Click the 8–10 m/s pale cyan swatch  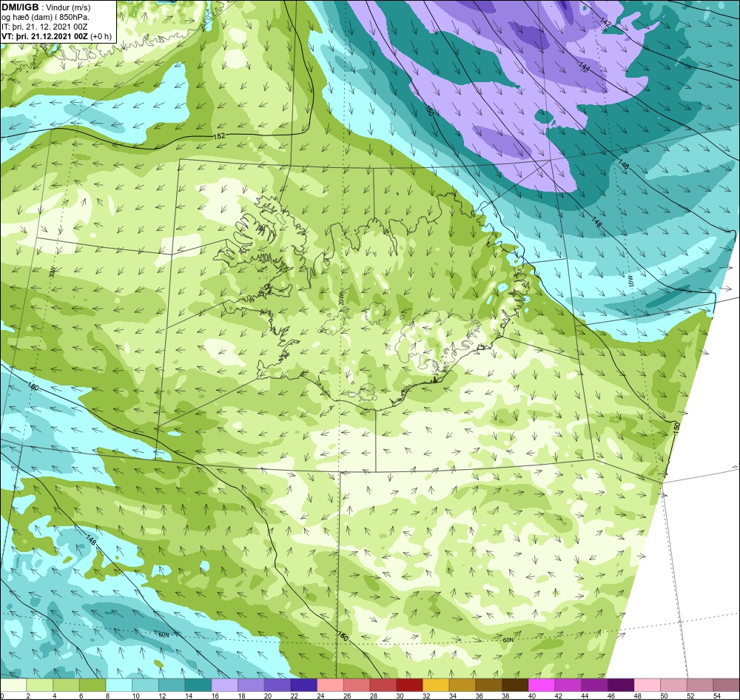(x=119, y=685)
